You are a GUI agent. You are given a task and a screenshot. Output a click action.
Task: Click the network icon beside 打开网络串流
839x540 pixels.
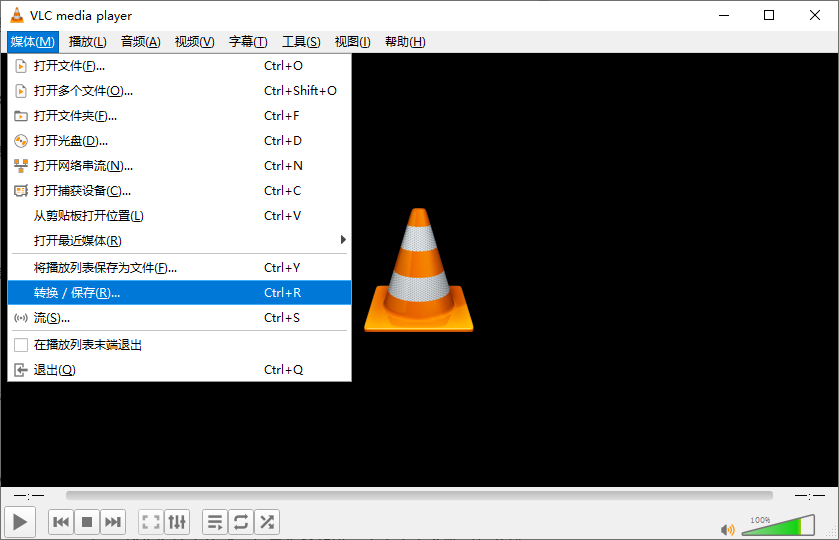(x=21, y=166)
